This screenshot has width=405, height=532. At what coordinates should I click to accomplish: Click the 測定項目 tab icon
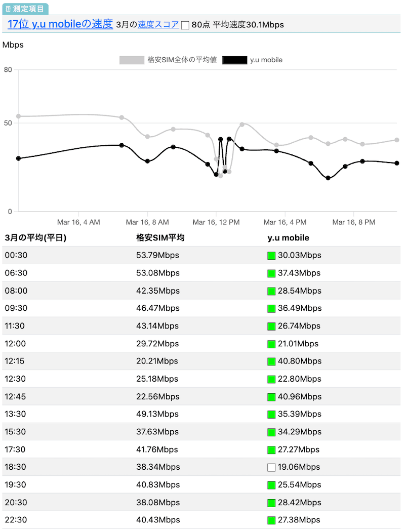point(8,9)
